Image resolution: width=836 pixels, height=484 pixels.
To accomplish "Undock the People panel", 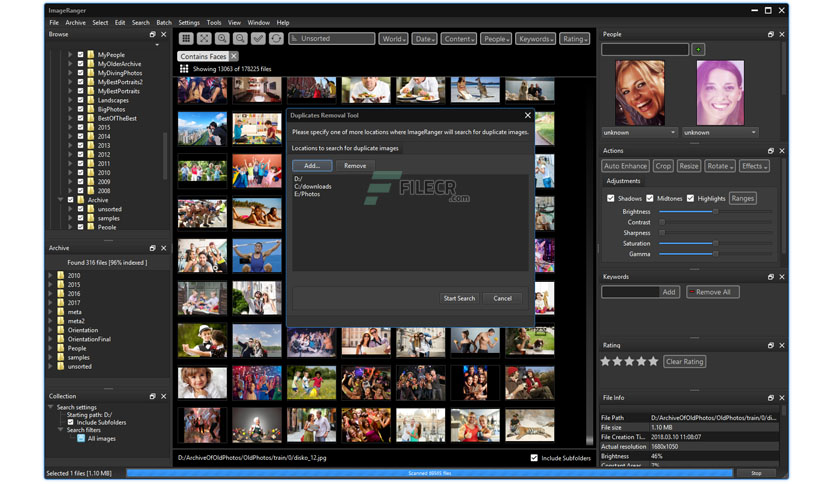I will [x=770, y=34].
